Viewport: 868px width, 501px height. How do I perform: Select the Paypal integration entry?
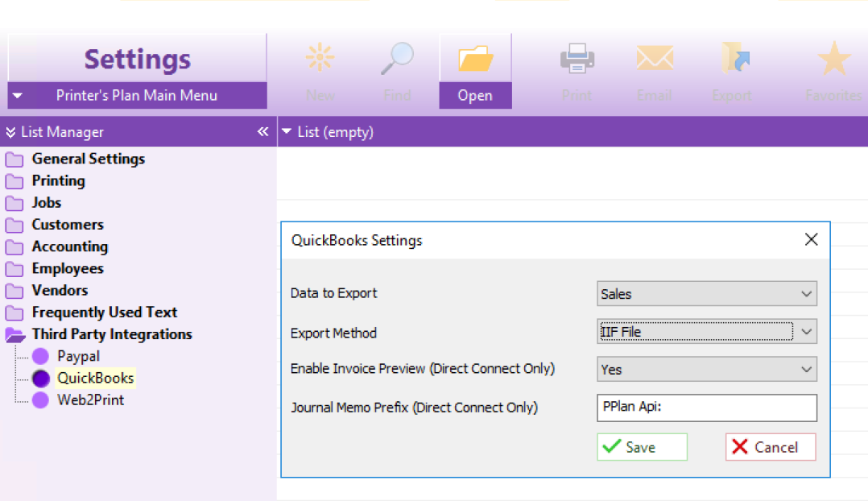click(79, 356)
